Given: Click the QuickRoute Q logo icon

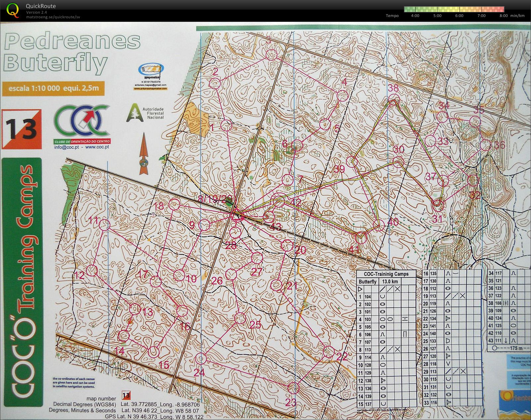Looking at the screenshot, I should coord(13,10).
